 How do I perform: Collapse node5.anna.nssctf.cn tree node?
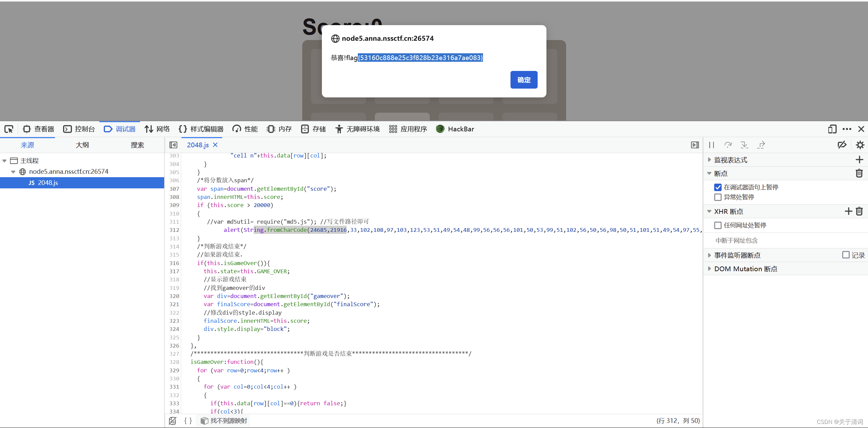[x=13, y=172]
